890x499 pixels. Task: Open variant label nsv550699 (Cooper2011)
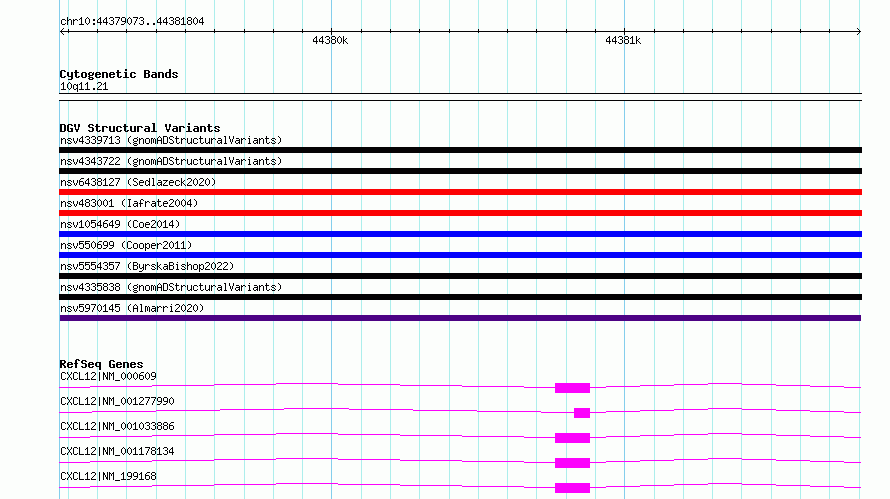click(x=126, y=245)
